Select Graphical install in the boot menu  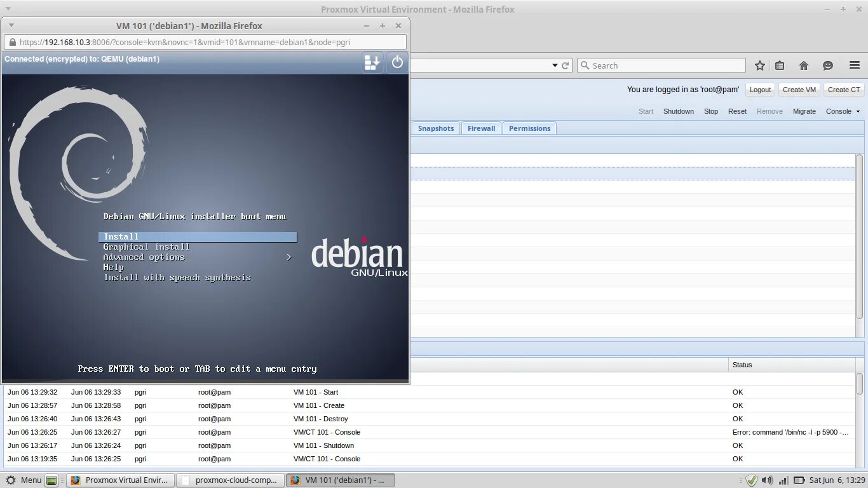point(146,247)
